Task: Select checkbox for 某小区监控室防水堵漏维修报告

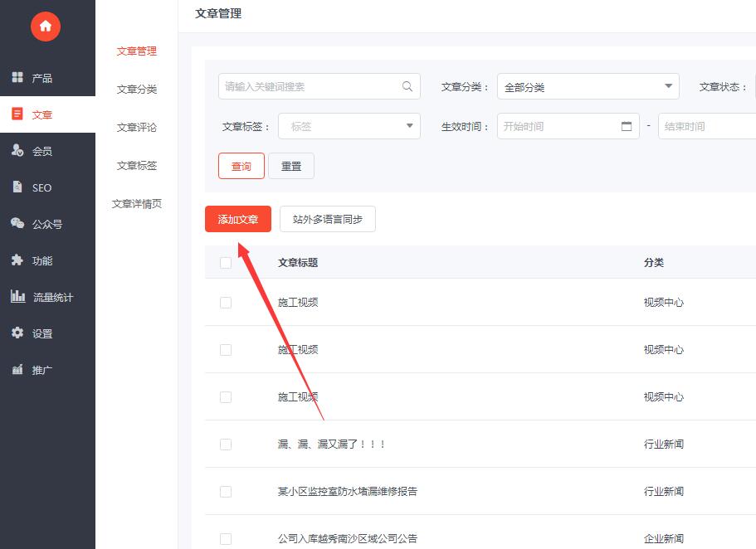Action: pyautogui.click(x=226, y=492)
